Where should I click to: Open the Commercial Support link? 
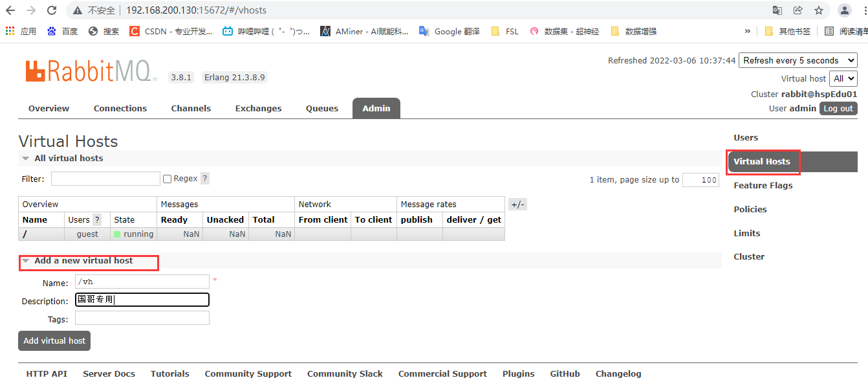(442, 373)
